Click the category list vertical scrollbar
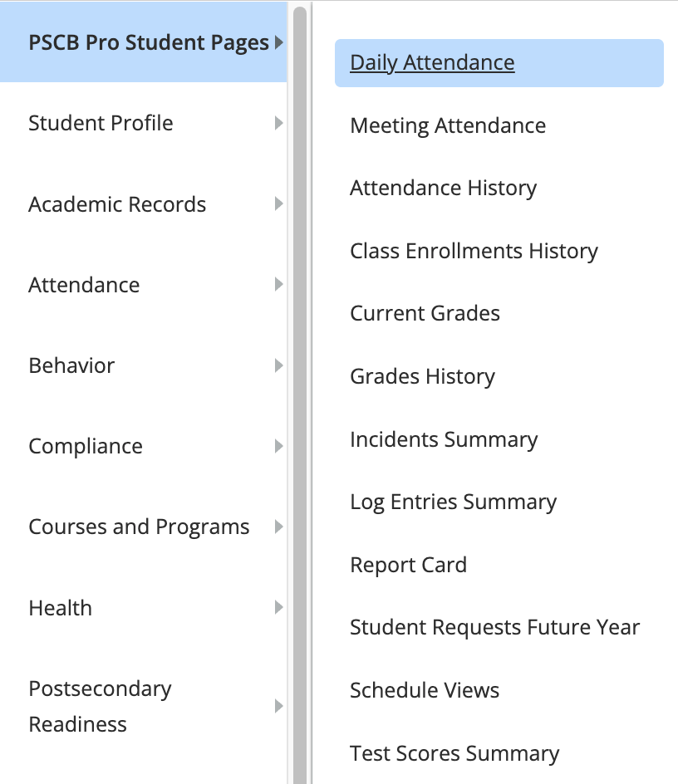This screenshot has width=678, height=784. click(x=300, y=395)
